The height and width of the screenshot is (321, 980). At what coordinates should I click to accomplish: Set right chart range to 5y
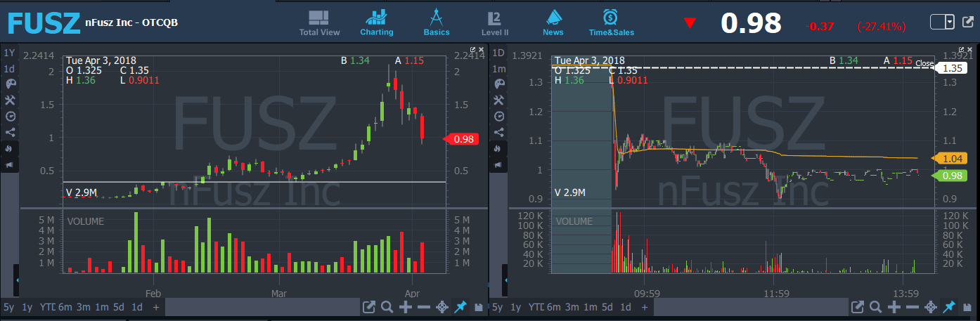click(498, 307)
